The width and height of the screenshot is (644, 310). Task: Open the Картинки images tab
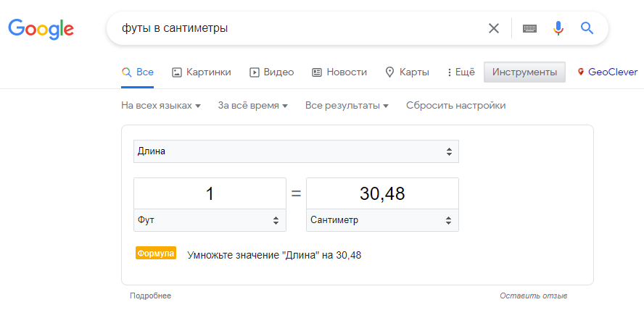pos(202,72)
